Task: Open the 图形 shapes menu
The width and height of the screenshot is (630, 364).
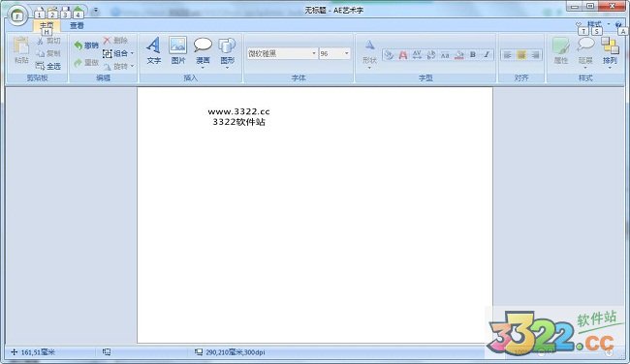Action: click(x=227, y=52)
